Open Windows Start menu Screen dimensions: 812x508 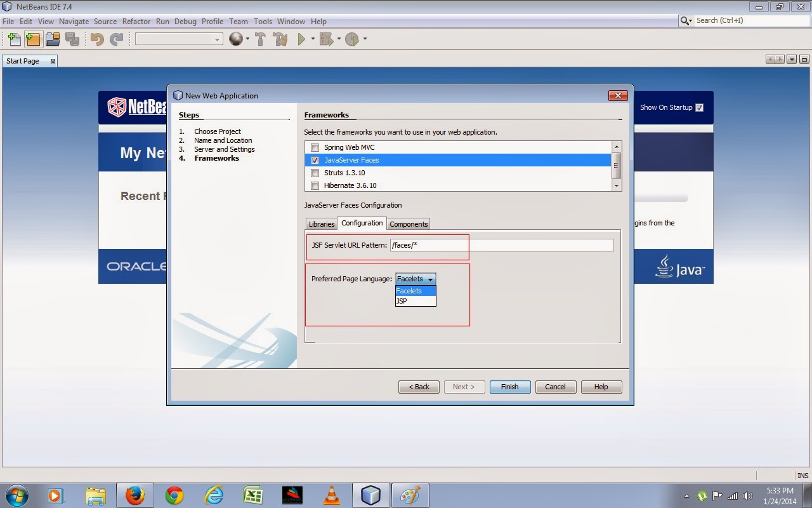pyautogui.click(x=16, y=495)
